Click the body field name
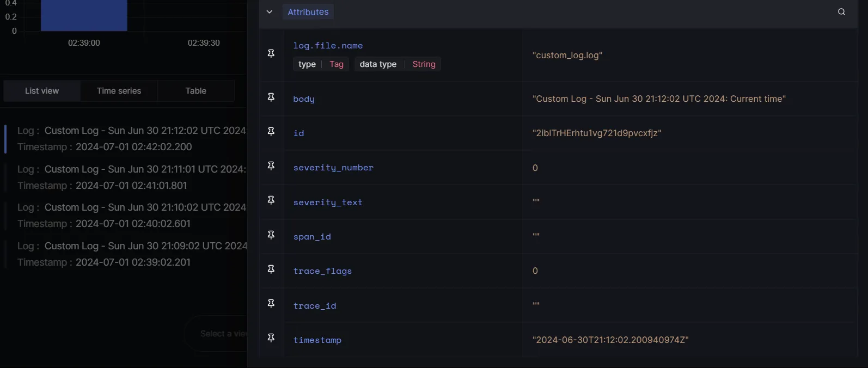Viewport: 868px width, 368px height. click(x=304, y=99)
